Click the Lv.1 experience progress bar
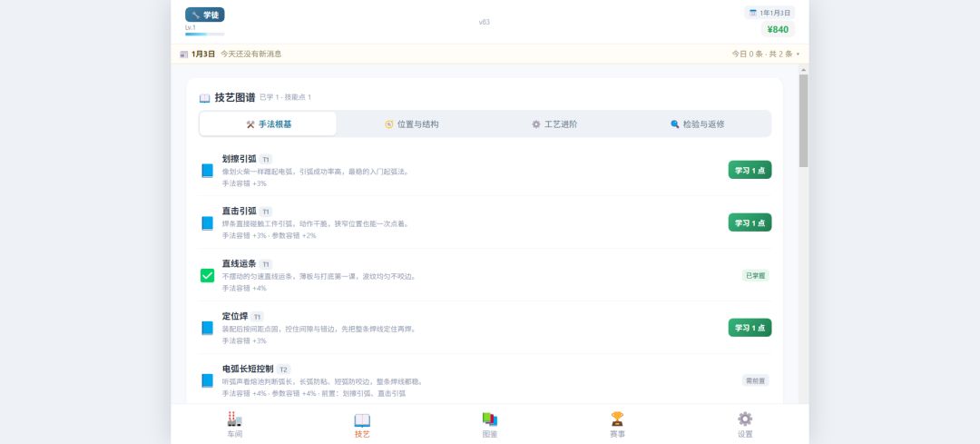The image size is (980, 444). click(x=205, y=34)
